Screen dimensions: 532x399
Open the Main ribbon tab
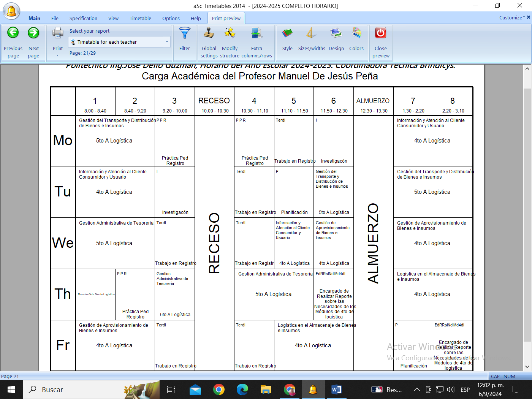pyautogui.click(x=34, y=18)
